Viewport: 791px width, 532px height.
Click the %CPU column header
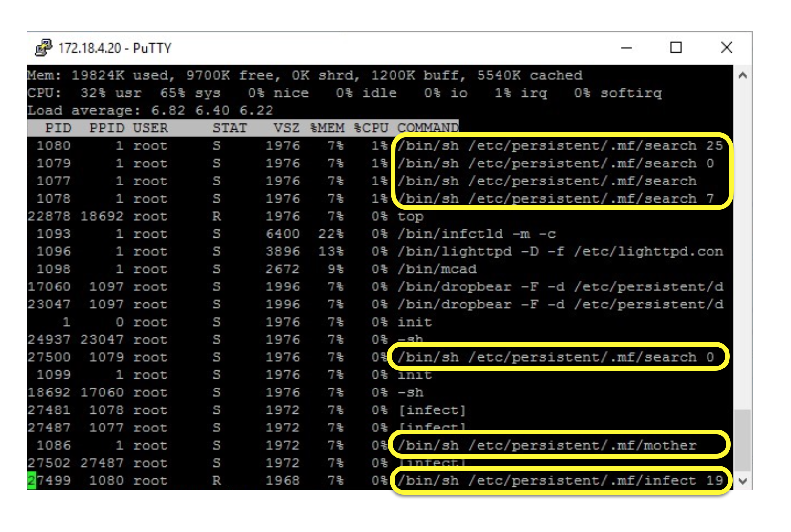tap(371, 128)
